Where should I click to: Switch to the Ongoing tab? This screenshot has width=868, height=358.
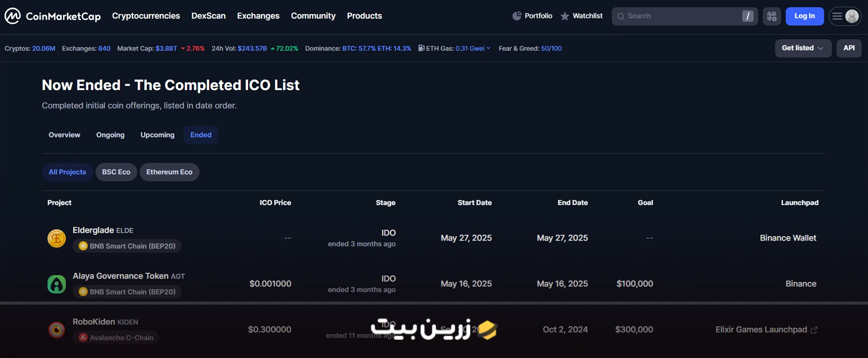pos(110,135)
